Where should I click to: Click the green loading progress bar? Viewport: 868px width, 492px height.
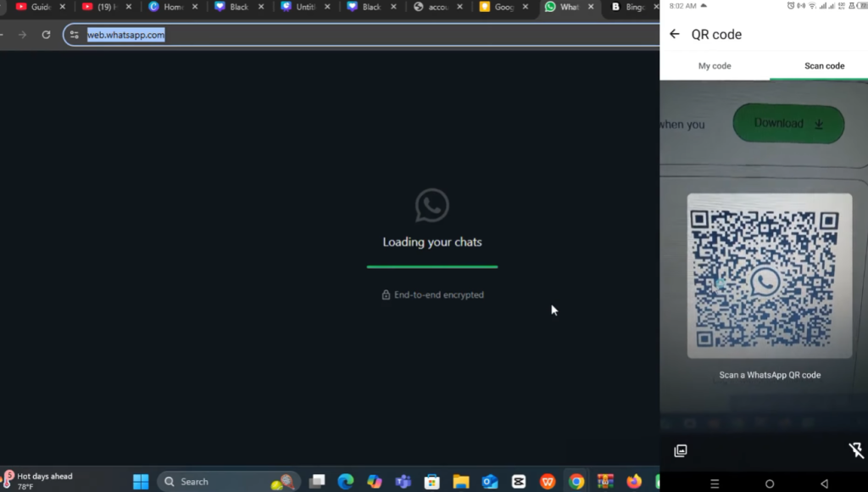coord(431,266)
